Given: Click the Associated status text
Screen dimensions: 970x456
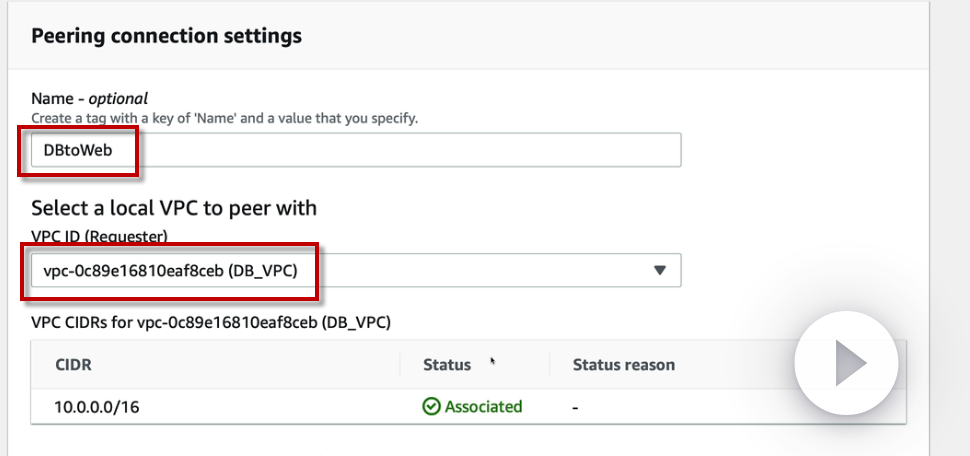Looking at the screenshot, I should pyautogui.click(x=484, y=407).
